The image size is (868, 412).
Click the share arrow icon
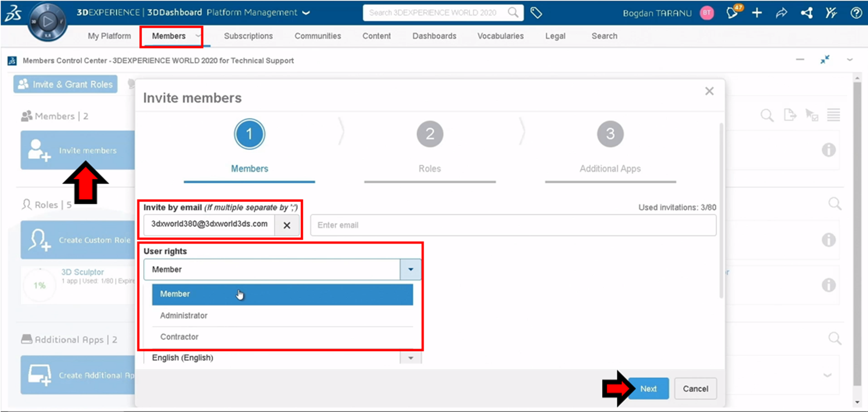coord(781,13)
